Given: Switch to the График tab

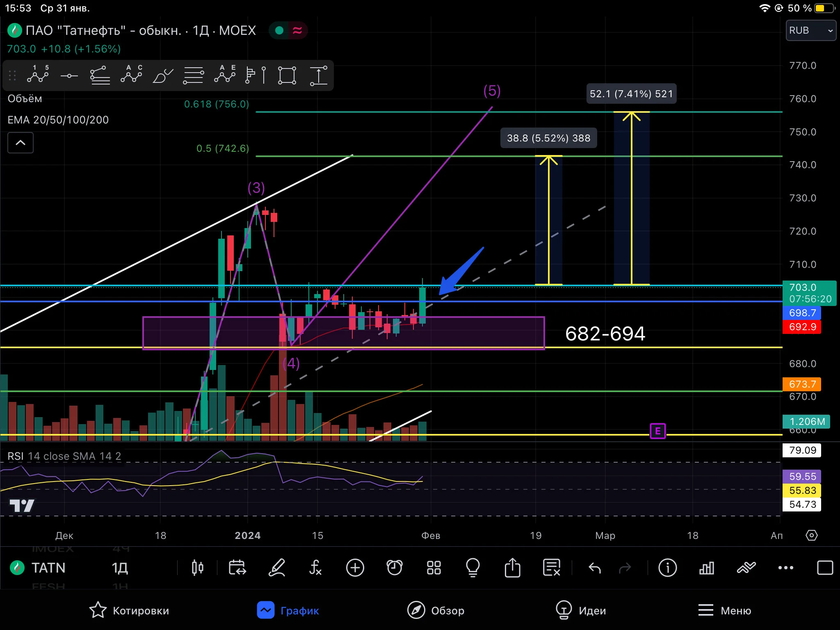Looking at the screenshot, I should (288, 610).
